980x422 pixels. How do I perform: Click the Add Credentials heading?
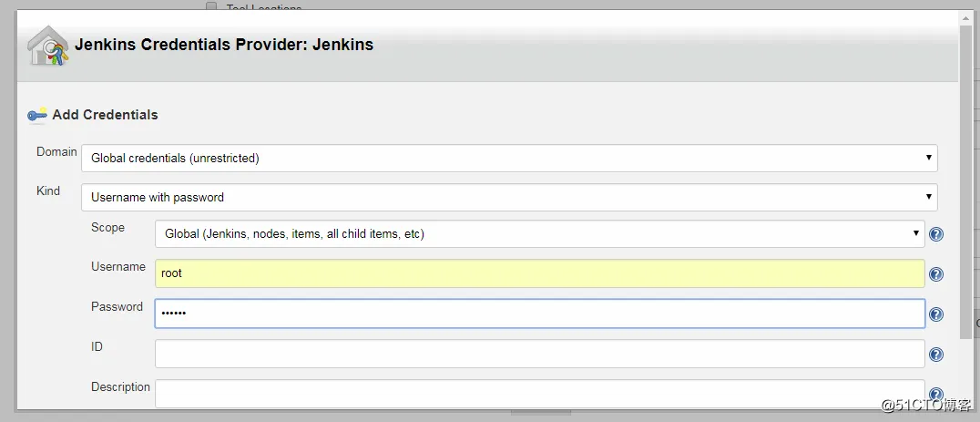tap(105, 115)
